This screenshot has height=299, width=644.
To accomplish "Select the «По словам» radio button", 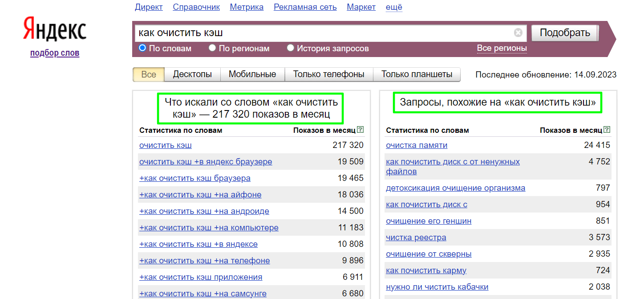I will (x=142, y=48).
